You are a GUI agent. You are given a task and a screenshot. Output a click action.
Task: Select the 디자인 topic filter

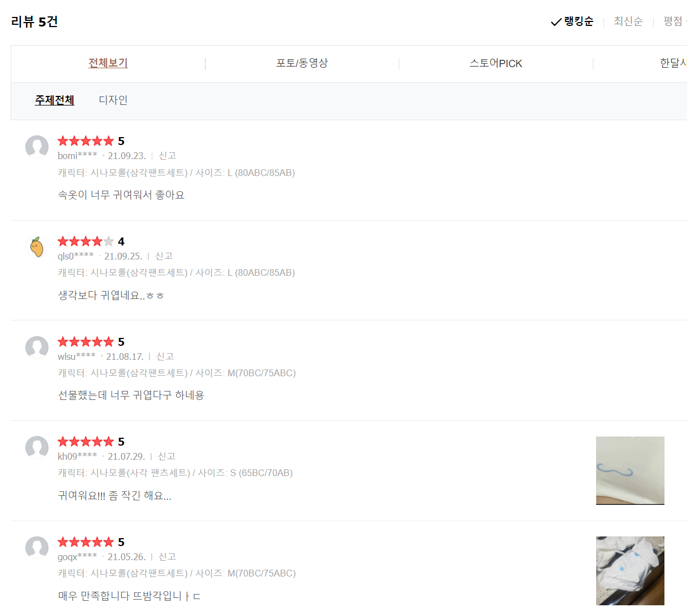(113, 100)
